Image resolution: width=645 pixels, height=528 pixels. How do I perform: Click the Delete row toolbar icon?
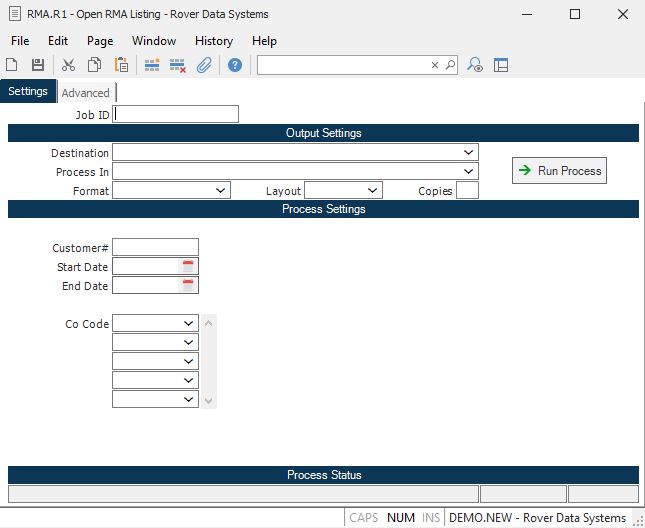tap(178, 65)
